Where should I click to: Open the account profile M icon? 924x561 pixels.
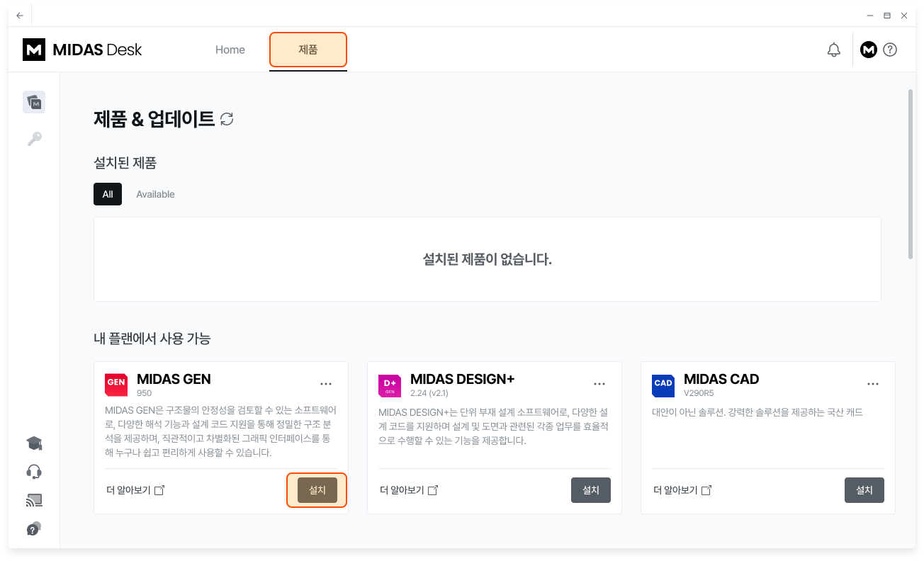(x=868, y=50)
